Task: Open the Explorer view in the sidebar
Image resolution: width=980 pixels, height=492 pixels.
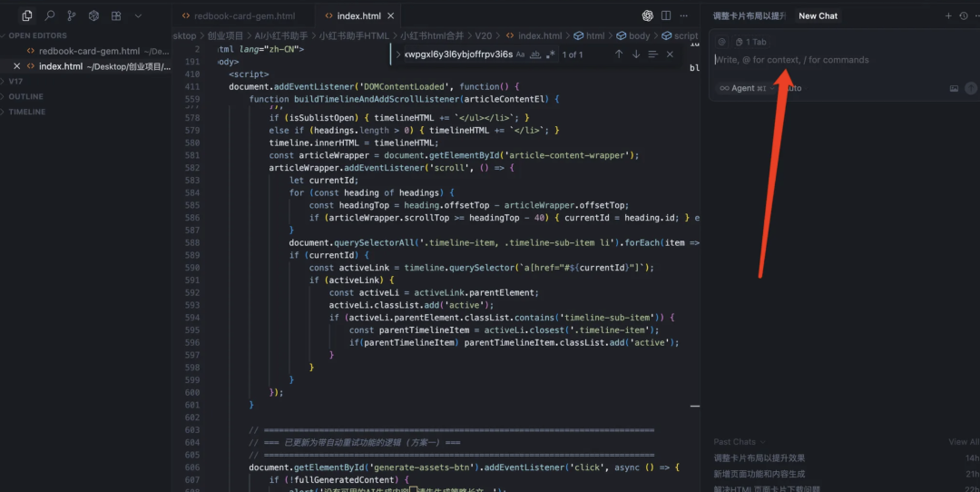Action: pyautogui.click(x=27, y=15)
